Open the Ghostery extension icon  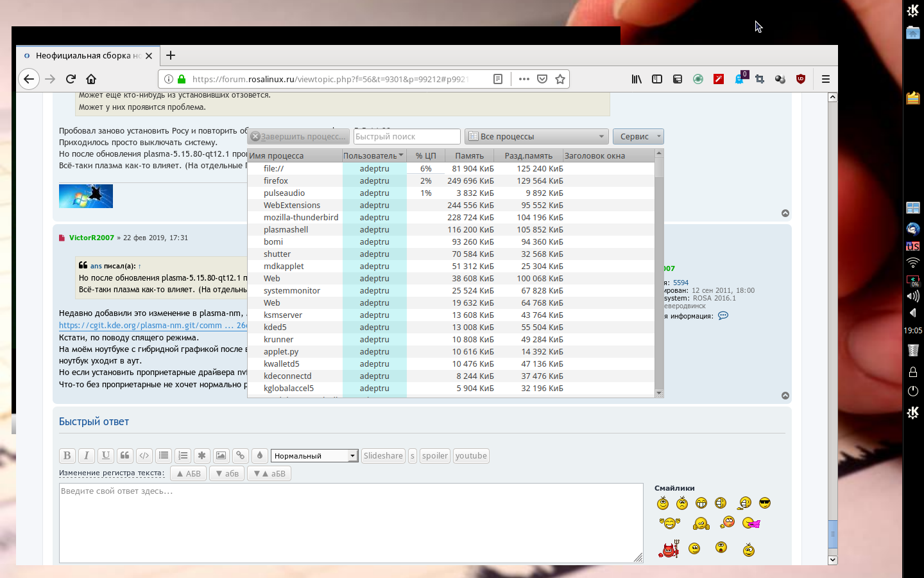(739, 79)
